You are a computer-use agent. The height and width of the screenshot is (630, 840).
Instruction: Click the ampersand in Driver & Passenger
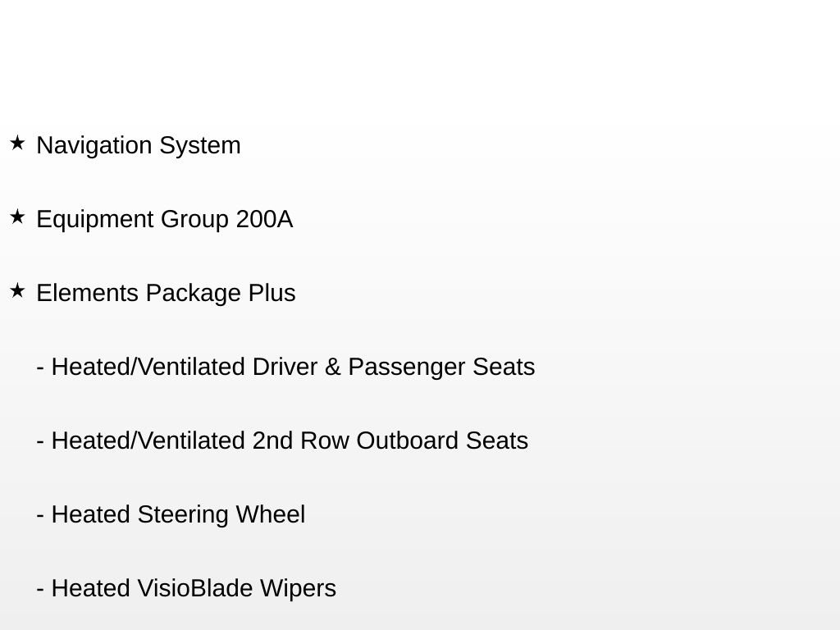[x=333, y=367]
